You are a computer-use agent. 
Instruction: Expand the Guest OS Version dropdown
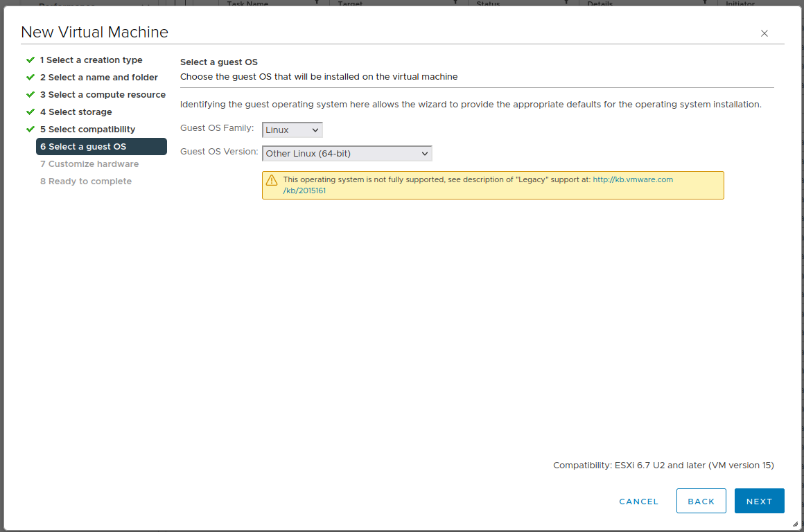coord(347,154)
